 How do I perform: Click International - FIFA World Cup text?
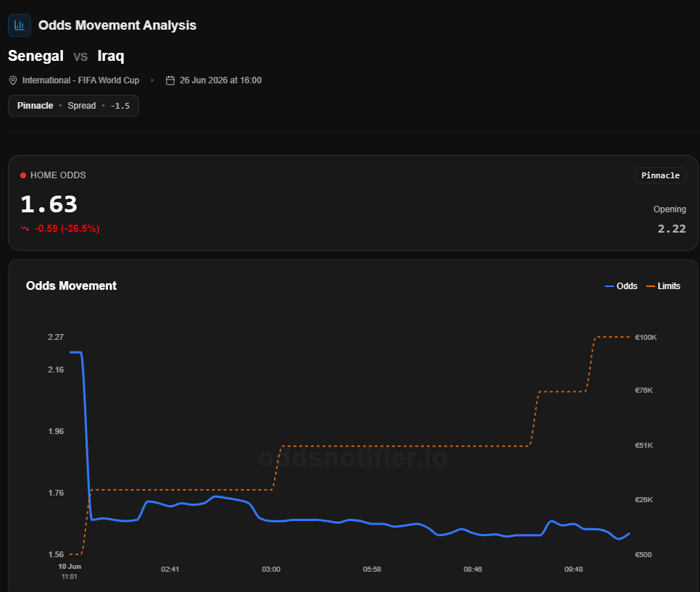[x=81, y=80]
